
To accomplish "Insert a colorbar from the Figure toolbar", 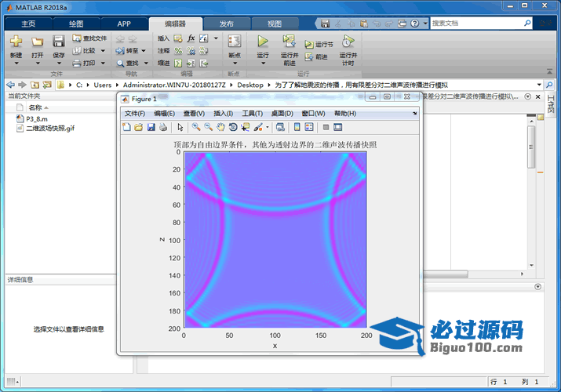I will click(x=297, y=127).
